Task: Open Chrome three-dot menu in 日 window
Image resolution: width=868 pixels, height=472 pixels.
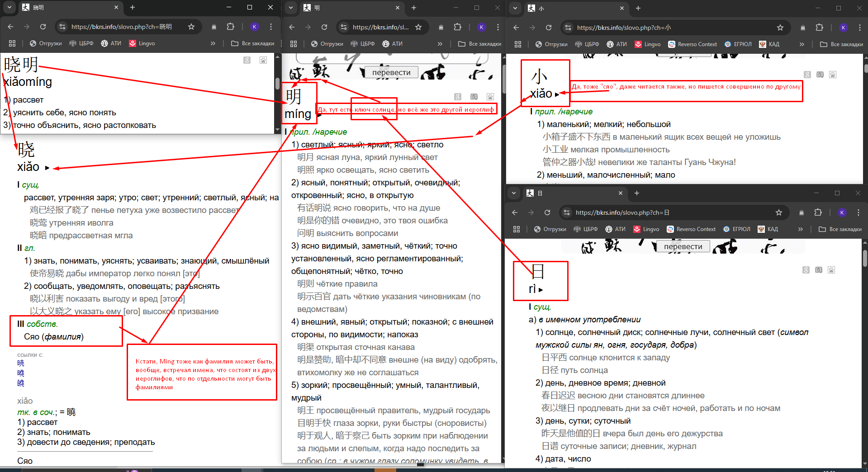Action: point(858,212)
